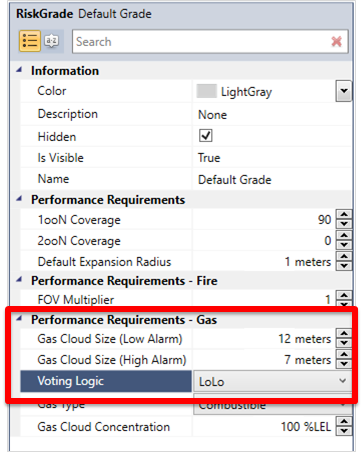Decrease 1ooN Coverage with down arrow
Image resolution: width=363 pixels, height=452 pixels.
click(x=344, y=224)
